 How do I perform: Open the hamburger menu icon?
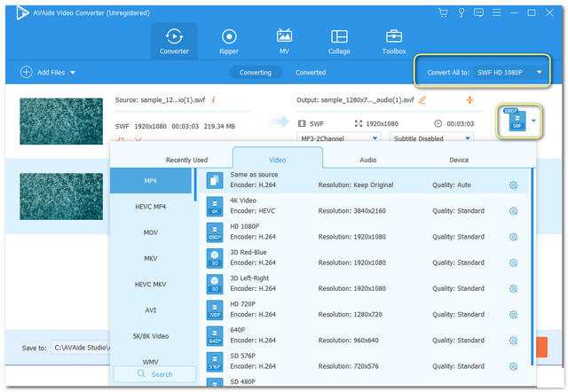[x=497, y=13]
